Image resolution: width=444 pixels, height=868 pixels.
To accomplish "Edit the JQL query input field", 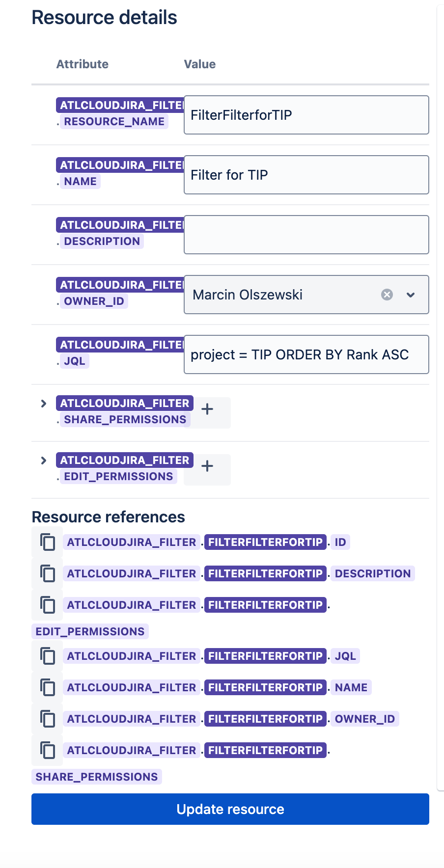I will [306, 354].
